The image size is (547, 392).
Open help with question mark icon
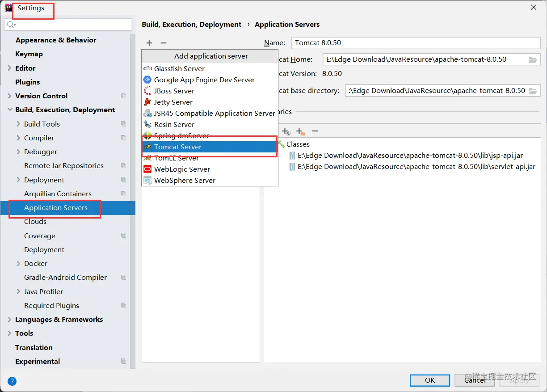click(12, 381)
